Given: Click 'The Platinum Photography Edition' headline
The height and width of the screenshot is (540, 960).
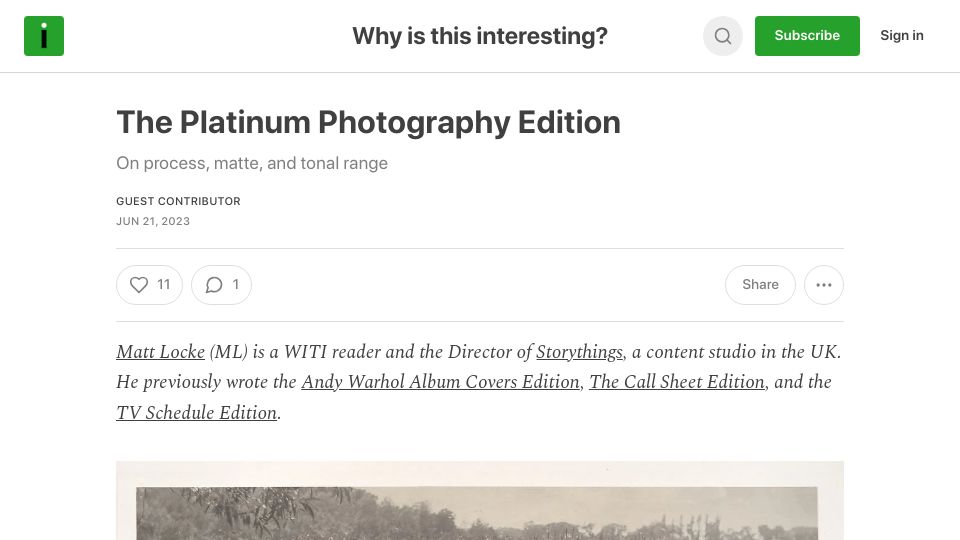Looking at the screenshot, I should [x=369, y=122].
